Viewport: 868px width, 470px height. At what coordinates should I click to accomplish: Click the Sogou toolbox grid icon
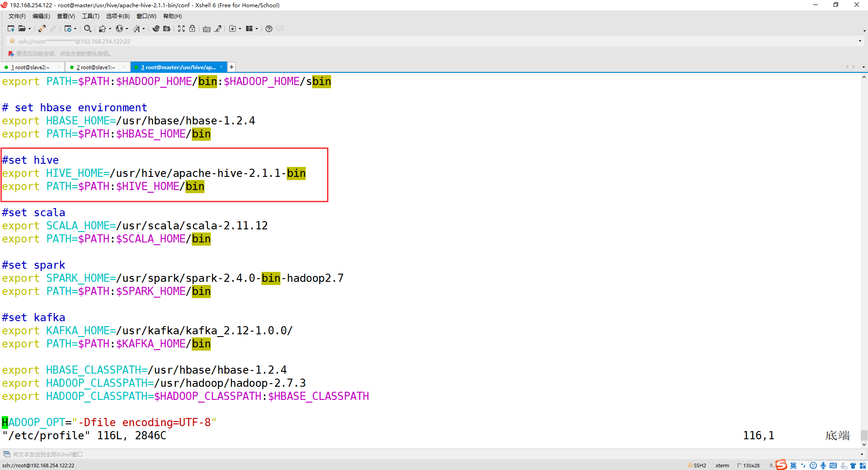pyautogui.click(x=863, y=465)
